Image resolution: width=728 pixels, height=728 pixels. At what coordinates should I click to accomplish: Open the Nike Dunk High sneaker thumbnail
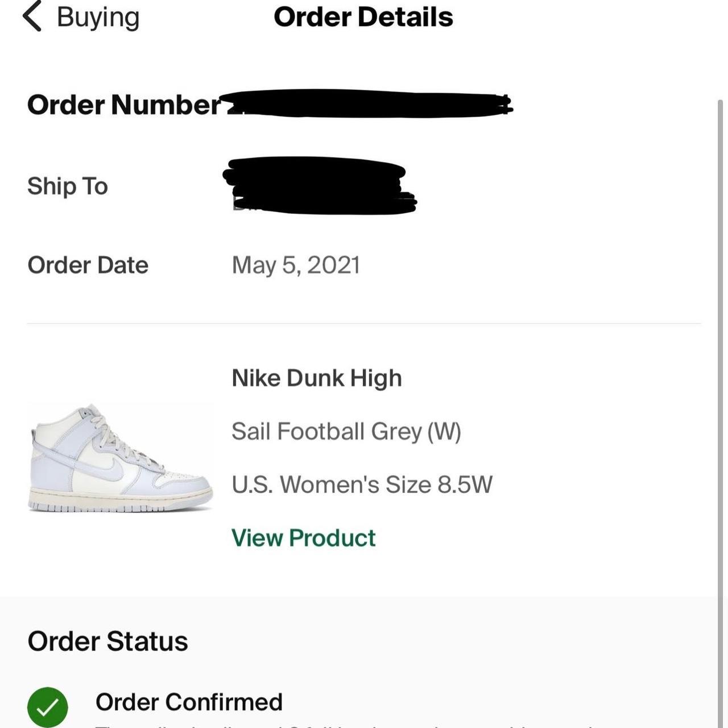[x=121, y=458]
